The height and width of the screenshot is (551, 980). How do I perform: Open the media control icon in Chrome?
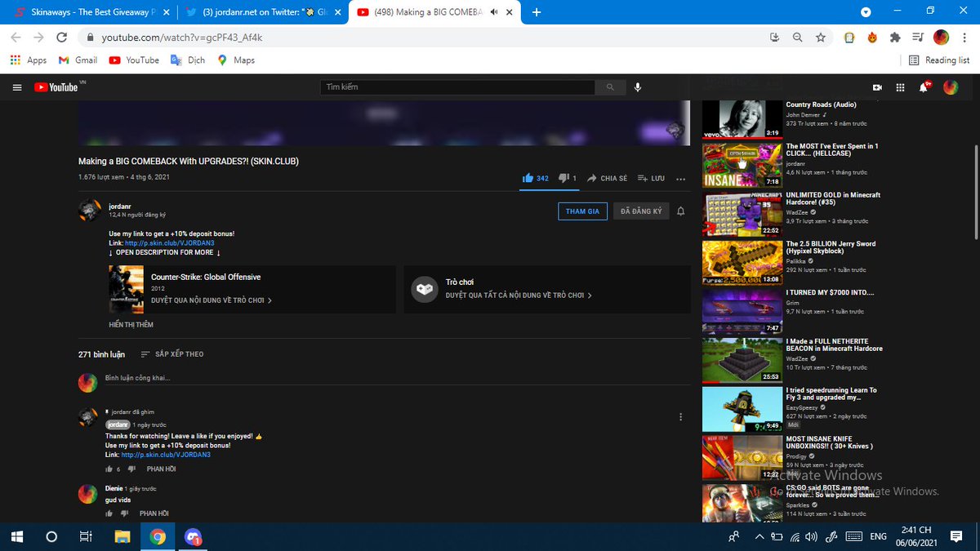coord(918,38)
